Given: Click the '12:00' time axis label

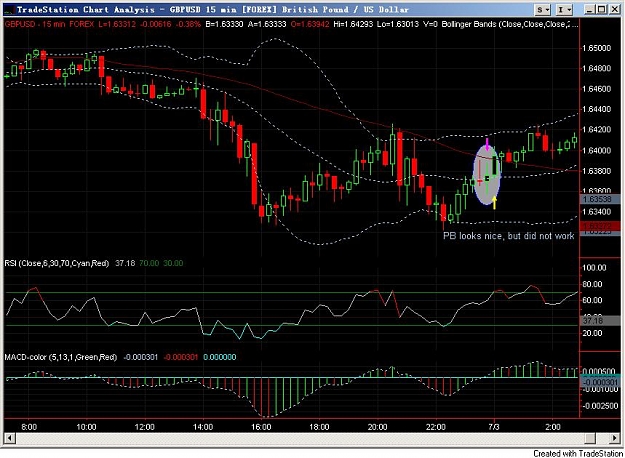Looking at the screenshot, I should (144, 427).
